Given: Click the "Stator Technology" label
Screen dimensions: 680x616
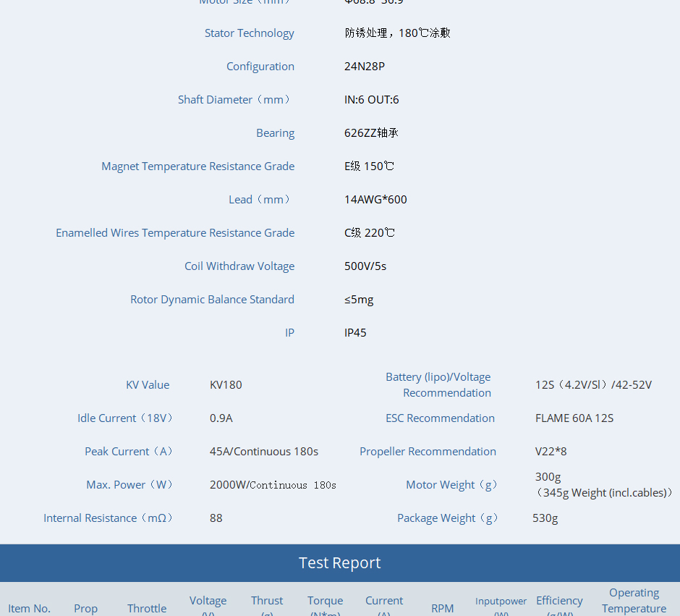Looking at the screenshot, I should point(250,33).
